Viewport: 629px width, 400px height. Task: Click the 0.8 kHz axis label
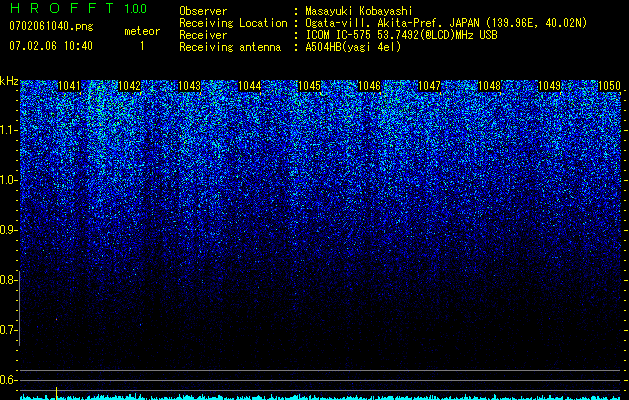pos(8,280)
